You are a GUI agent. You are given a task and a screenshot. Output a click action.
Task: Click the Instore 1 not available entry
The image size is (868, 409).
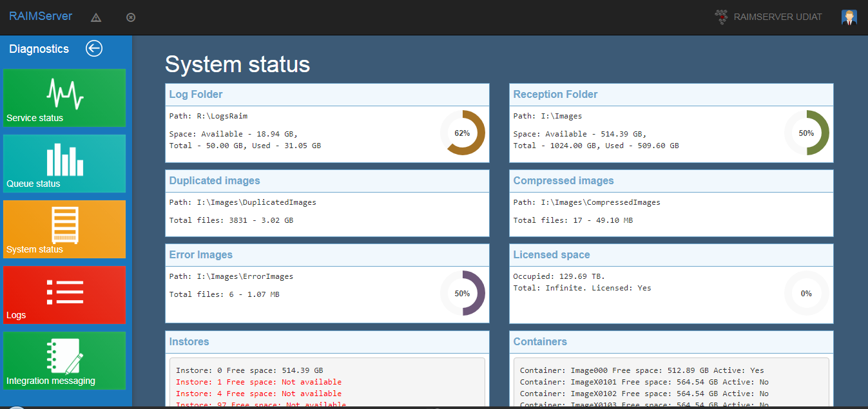(x=258, y=382)
